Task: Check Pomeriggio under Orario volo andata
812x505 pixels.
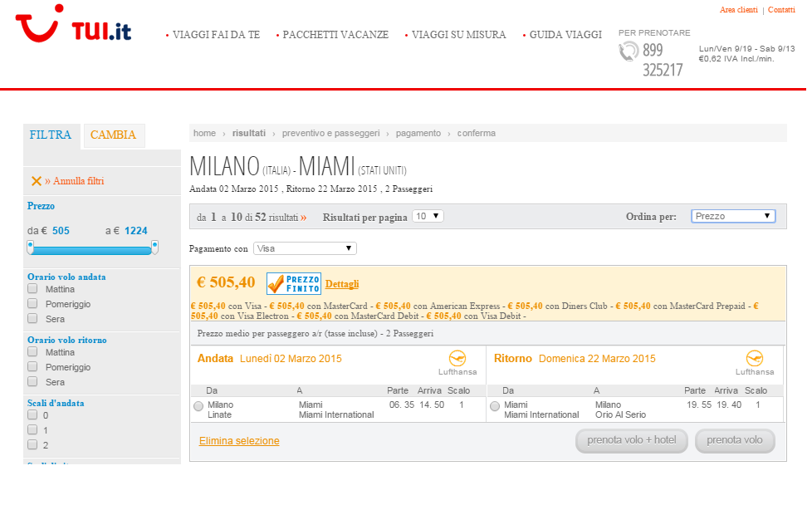Action: coord(32,303)
